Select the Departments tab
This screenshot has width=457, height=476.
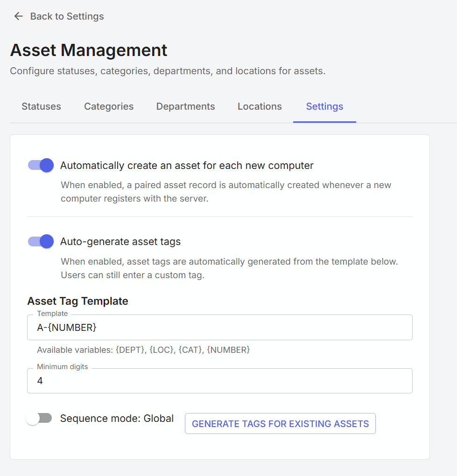coord(185,106)
